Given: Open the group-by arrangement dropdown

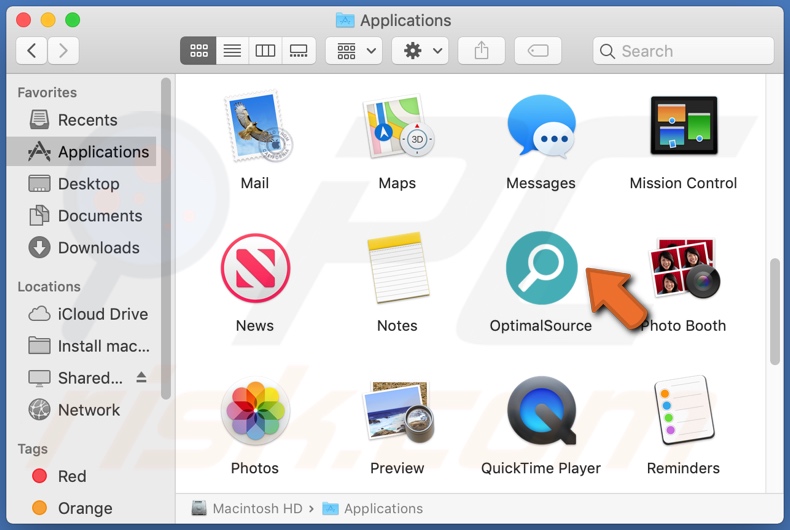Looking at the screenshot, I should (x=354, y=50).
